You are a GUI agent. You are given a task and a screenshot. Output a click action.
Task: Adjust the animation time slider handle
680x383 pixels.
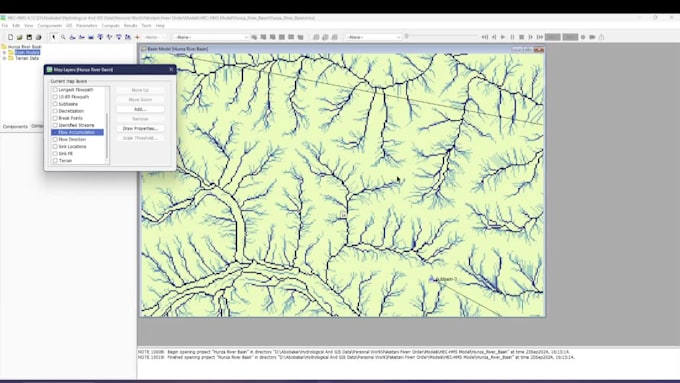(406, 36)
